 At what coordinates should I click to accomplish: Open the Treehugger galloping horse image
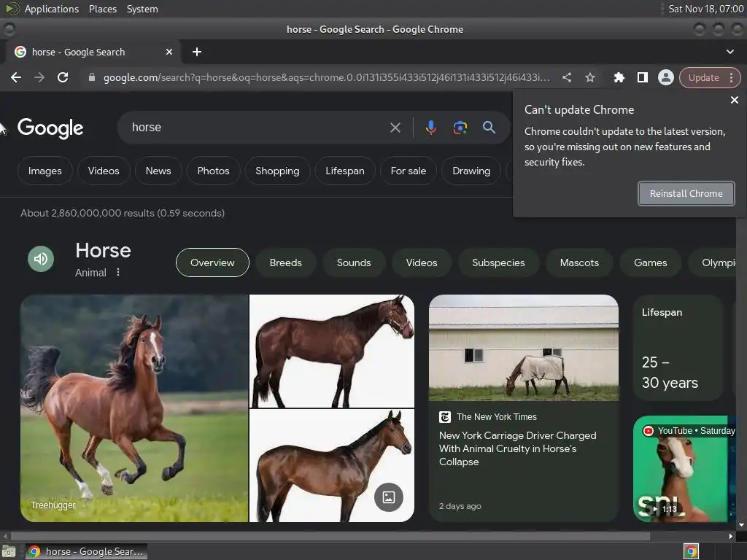[x=134, y=408]
